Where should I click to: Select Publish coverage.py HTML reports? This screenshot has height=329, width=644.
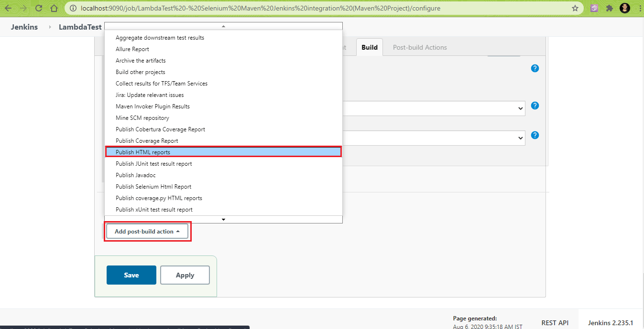tap(223, 198)
